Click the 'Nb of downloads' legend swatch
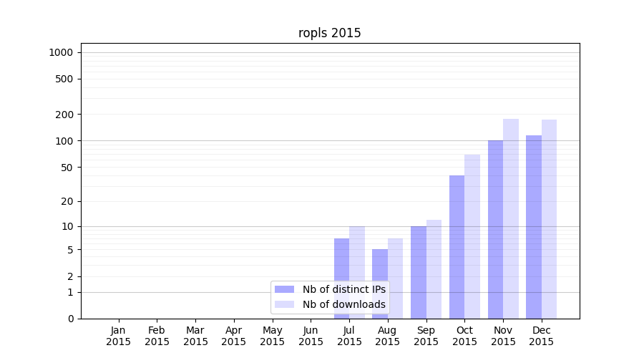644x358 pixels. (284, 304)
